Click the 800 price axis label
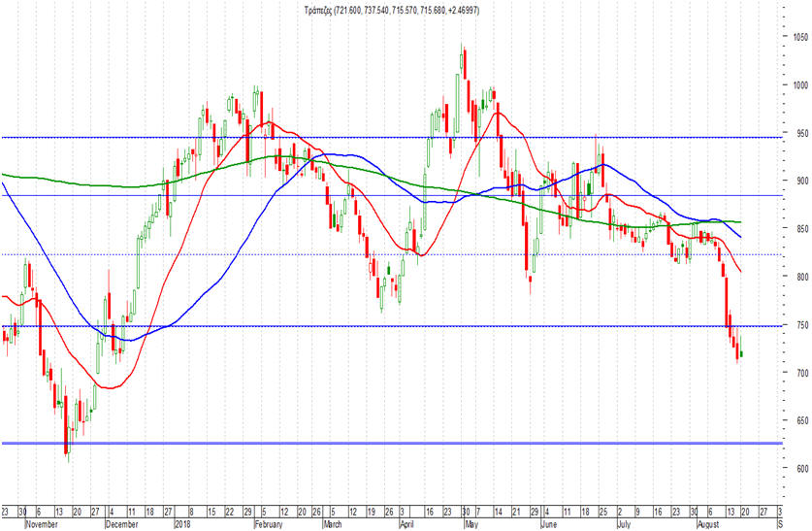Screen dimensions: 812x531 tap(800, 277)
